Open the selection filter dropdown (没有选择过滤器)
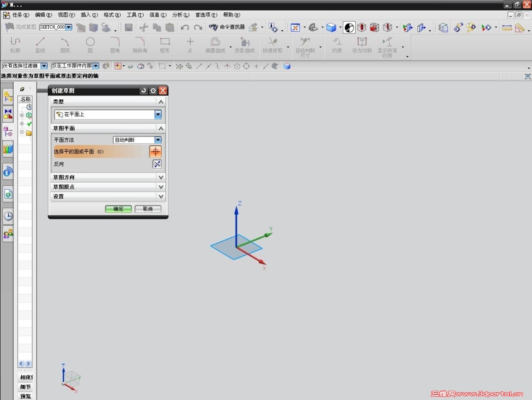 [x=44, y=66]
